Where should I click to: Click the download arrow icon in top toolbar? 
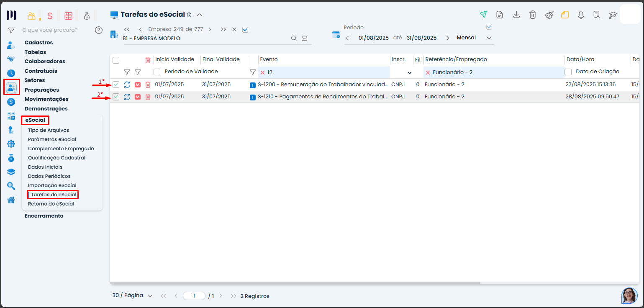tap(516, 15)
